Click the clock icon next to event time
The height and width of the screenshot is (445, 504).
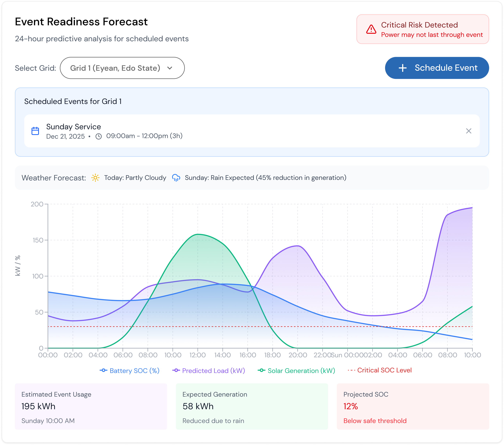coord(99,136)
